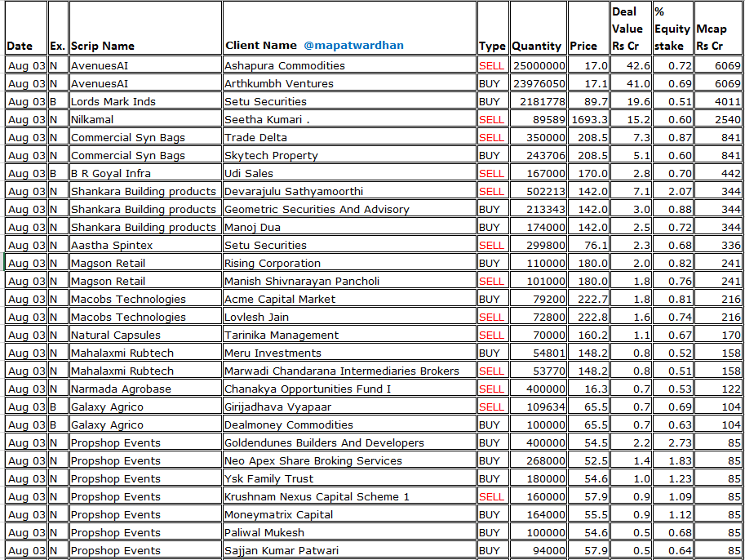
Task: Select the quantity value 502213
Action: click(x=546, y=191)
